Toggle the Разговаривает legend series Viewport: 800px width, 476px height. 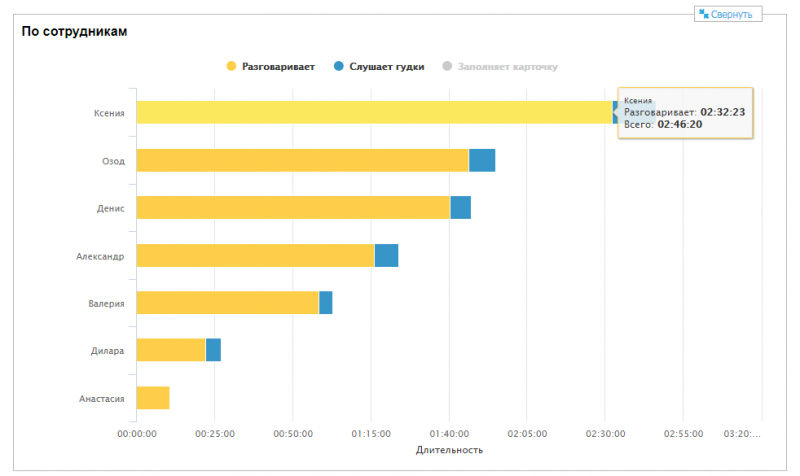coord(278,67)
